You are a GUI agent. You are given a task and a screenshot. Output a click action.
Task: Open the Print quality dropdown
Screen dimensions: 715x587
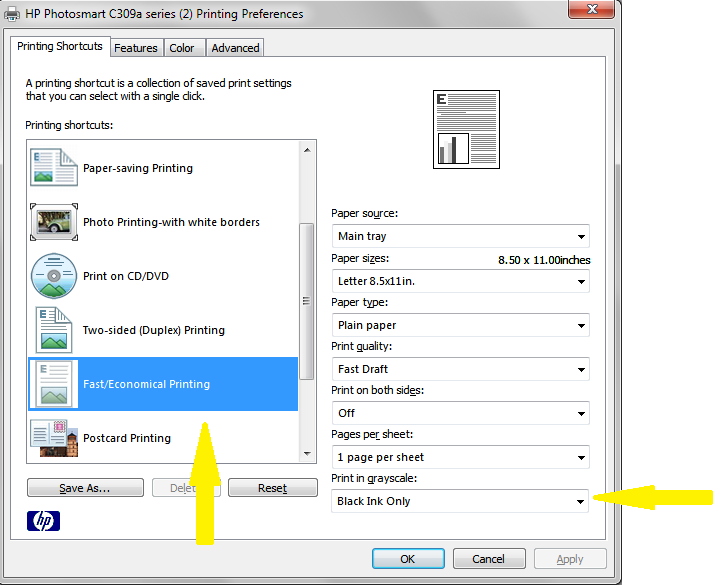coord(461,369)
